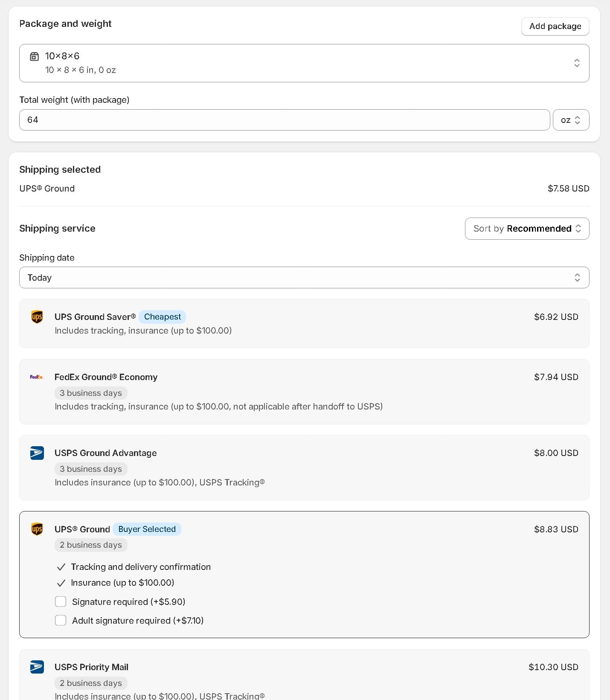The image size is (610, 700).
Task: Click the USPS Priority Mail logo
Action: point(37,667)
